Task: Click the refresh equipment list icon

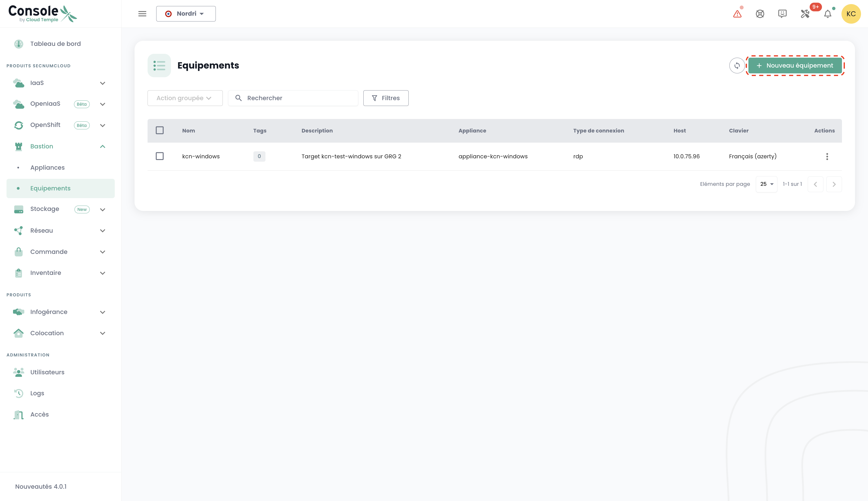Action: click(x=737, y=65)
